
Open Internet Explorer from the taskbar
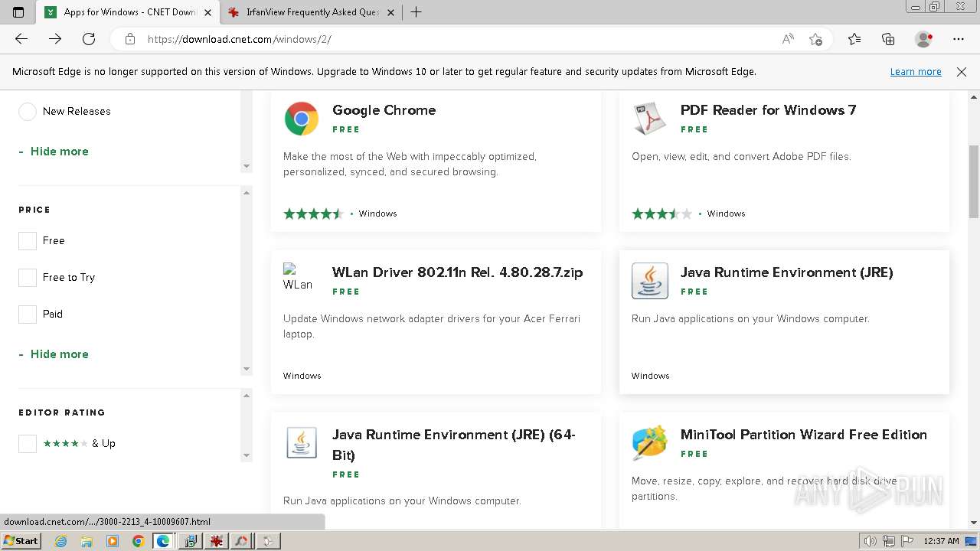(x=61, y=541)
